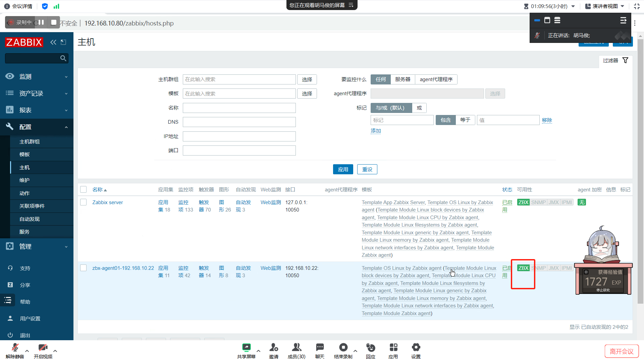Image resolution: width=644 pixels, height=362 pixels.
Task: Tick the select-all hosts checkbox in the header
Action: (x=84, y=190)
